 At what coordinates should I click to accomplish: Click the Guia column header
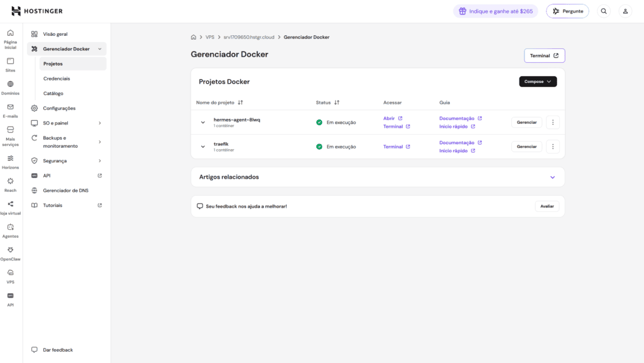(x=445, y=103)
